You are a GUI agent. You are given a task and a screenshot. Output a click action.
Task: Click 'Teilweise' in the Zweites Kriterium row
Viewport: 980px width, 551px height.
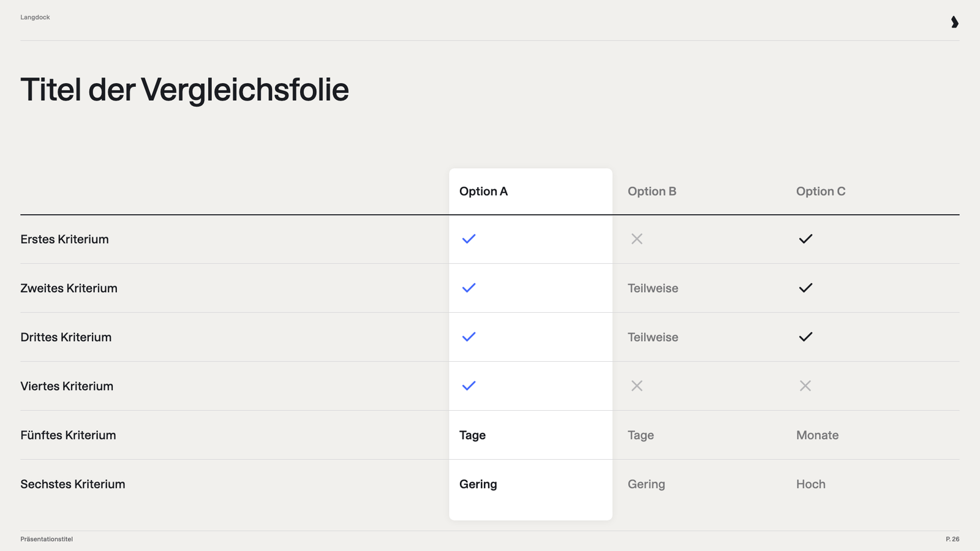[653, 288]
